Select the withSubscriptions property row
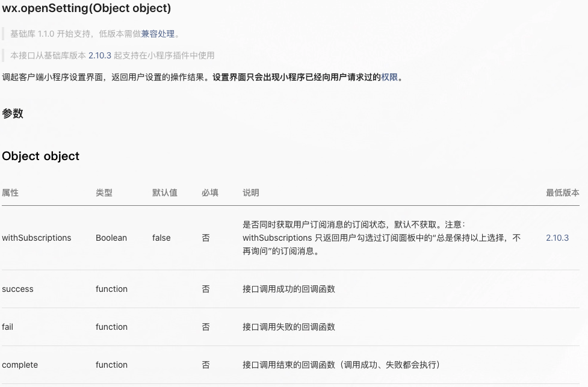 (36, 238)
